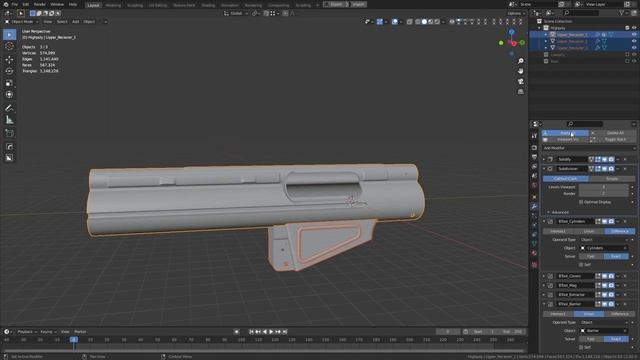640x360 pixels.
Task: Toggle viewport display of BTool_Cylinders modifier
Action: (604, 221)
